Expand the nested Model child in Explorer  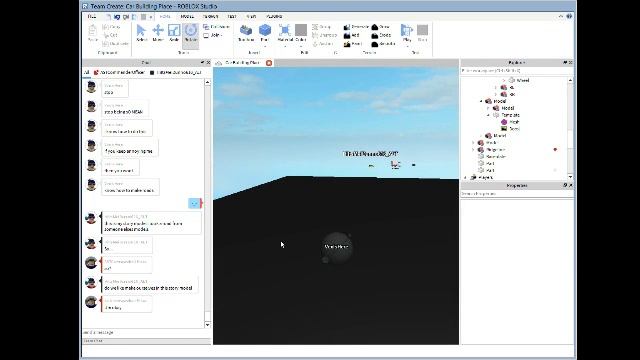(x=489, y=108)
